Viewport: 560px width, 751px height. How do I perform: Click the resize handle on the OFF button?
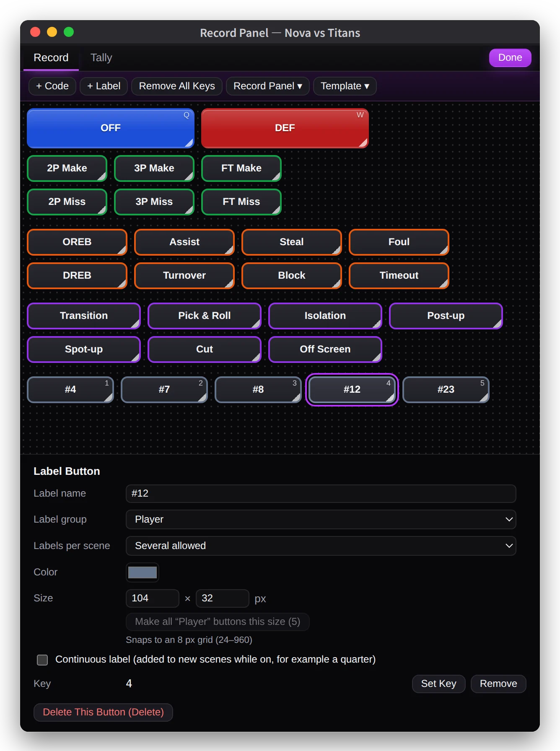[189, 143]
